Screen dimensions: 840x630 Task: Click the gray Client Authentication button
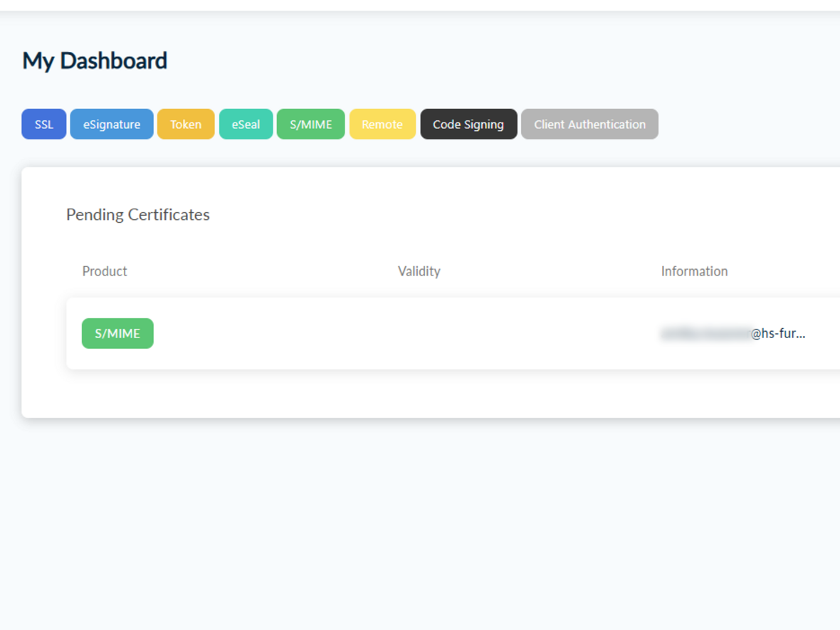[x=589, y=124]
